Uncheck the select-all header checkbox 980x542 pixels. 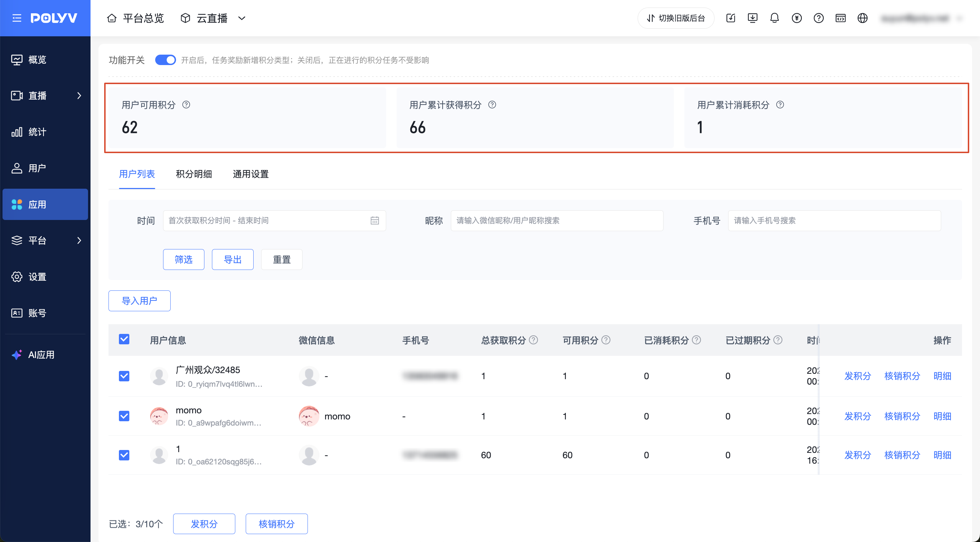point(124,339)
